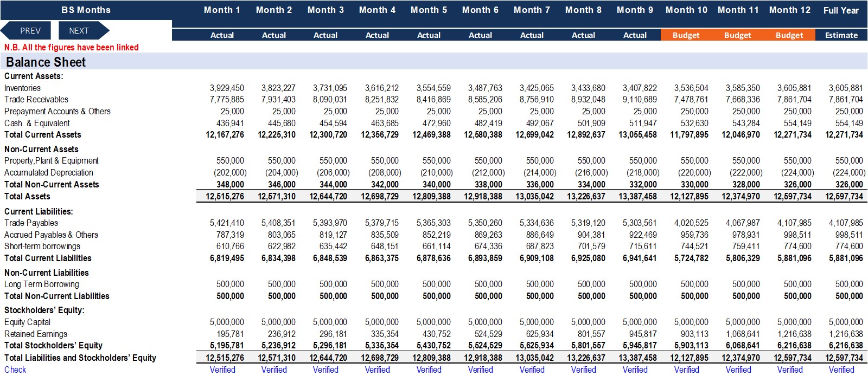Viewport: 868px width, 376px height.
Task: Select the Accumulated Depreciation label
Action: pyautogui.click(x=49, y=172)
